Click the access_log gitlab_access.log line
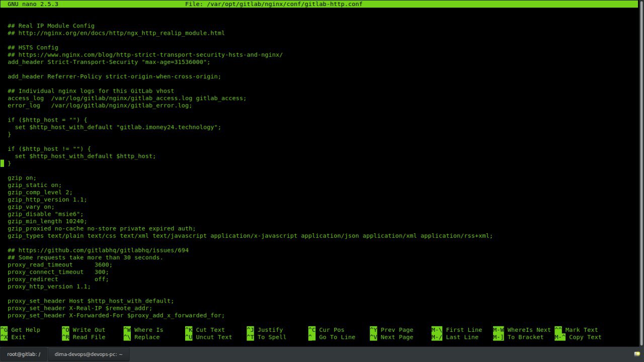Image resolution: width=644 pixels, height=362 pixels. coord(127,99)
